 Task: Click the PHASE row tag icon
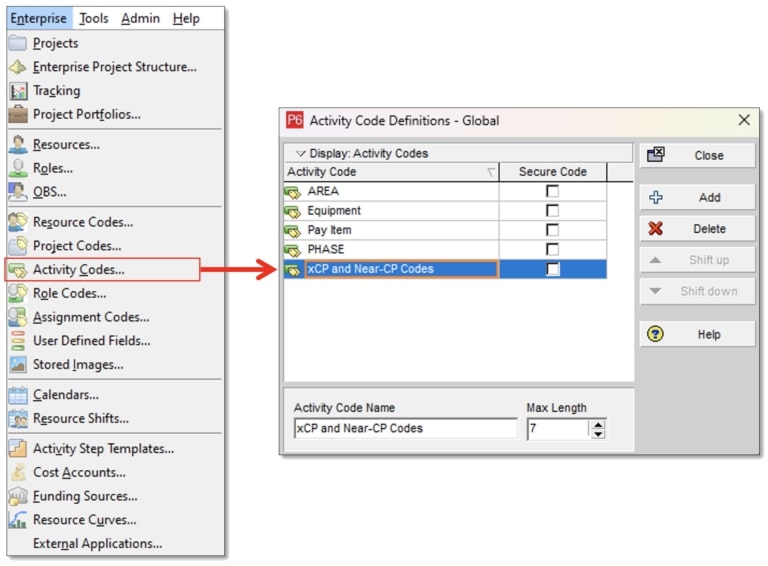pos(293,250)
